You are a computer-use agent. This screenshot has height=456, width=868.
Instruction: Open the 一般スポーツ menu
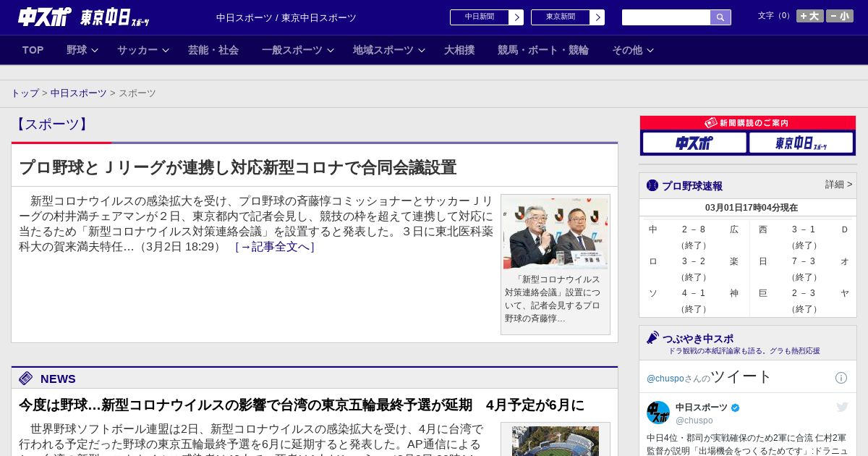pyautogui.click(x=292, y=50)
